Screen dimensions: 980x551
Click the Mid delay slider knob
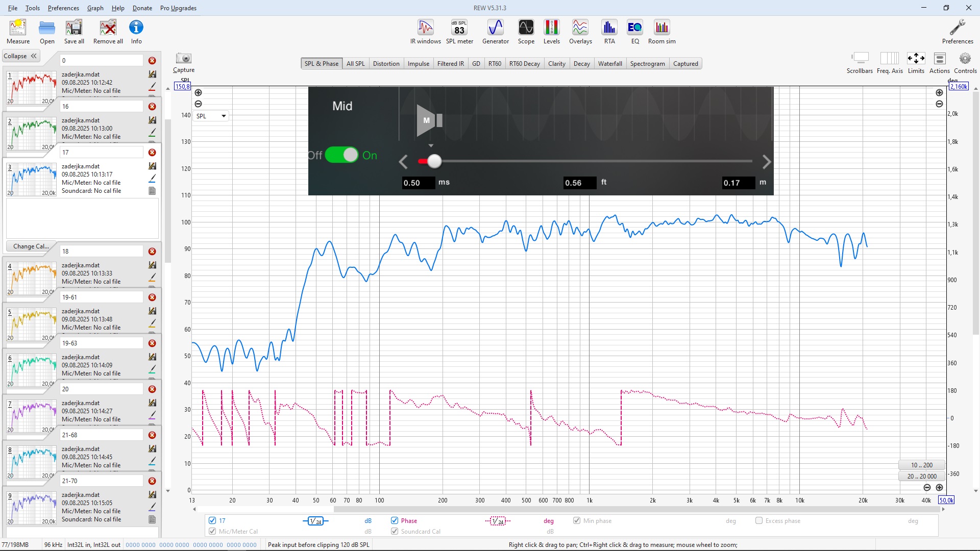[x=434, y=161]
